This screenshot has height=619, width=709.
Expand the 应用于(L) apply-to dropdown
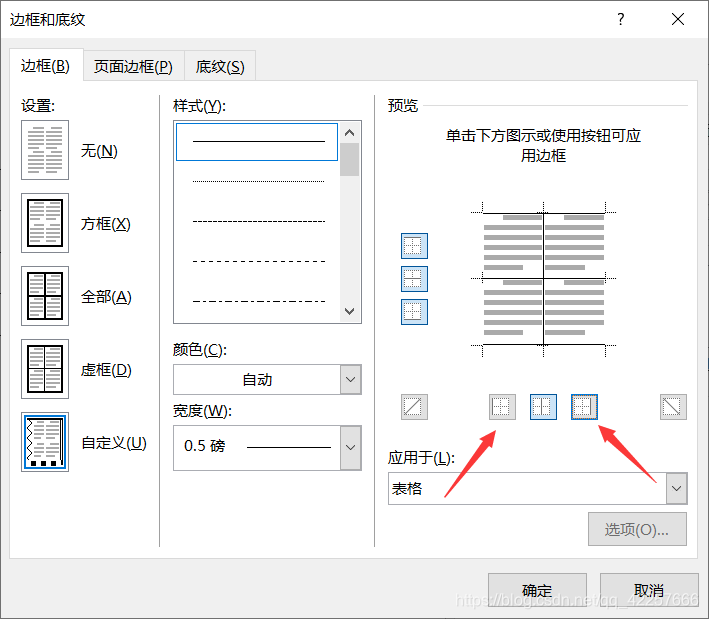[676, 488]
